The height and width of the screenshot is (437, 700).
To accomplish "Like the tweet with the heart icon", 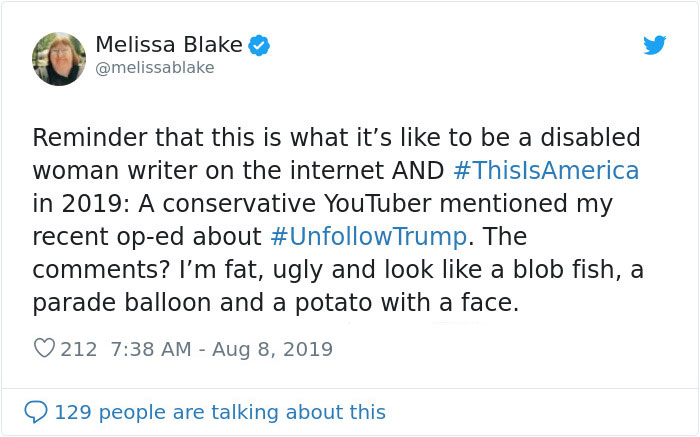I will tap(44, 349).
